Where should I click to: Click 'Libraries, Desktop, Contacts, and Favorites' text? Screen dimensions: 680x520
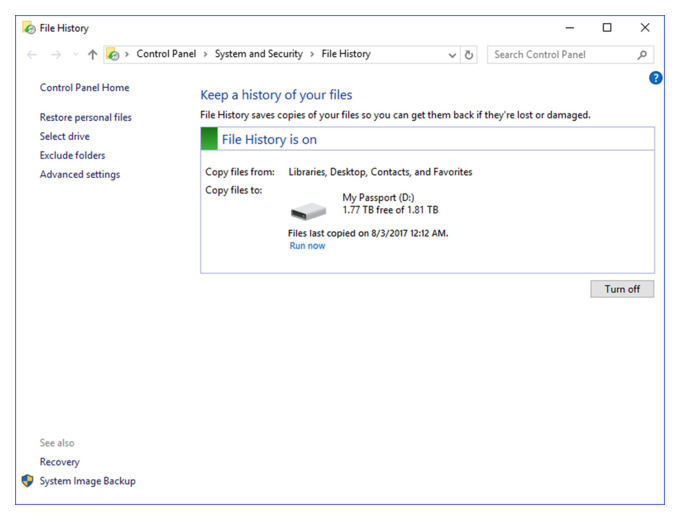tap(380, 172)
